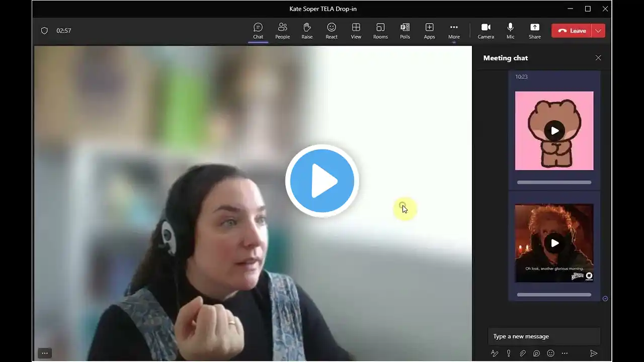
Task: Click in the 'Type a new message' box
Action: point(544,336)
